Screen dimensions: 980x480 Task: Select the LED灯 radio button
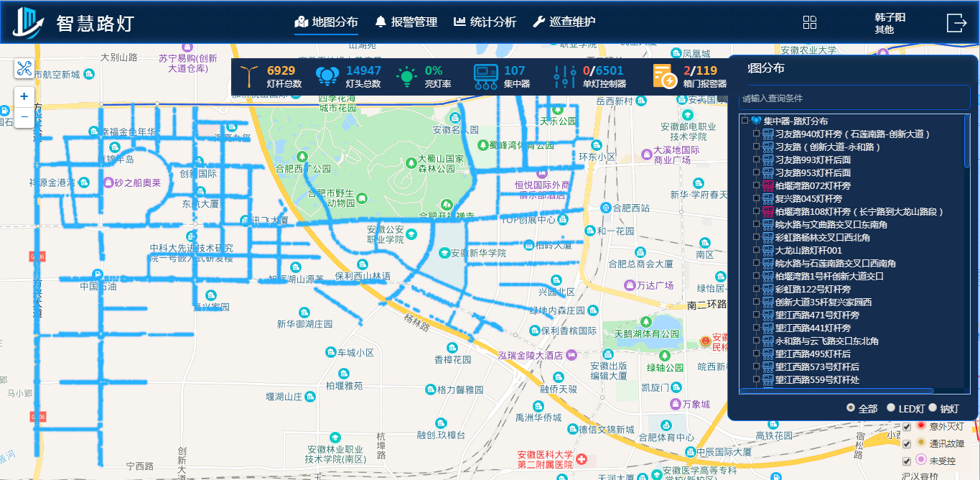[x=891, y=408]
